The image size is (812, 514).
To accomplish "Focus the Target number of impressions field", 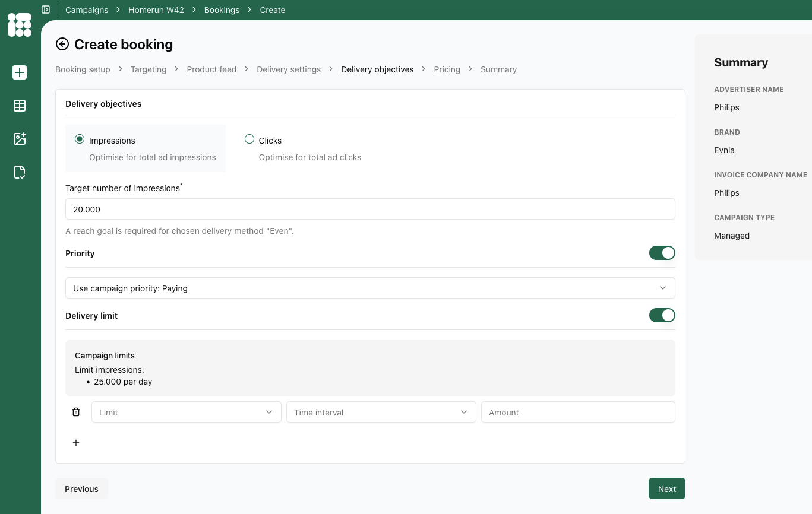I will pyautogui.click(x=370, y=209).
